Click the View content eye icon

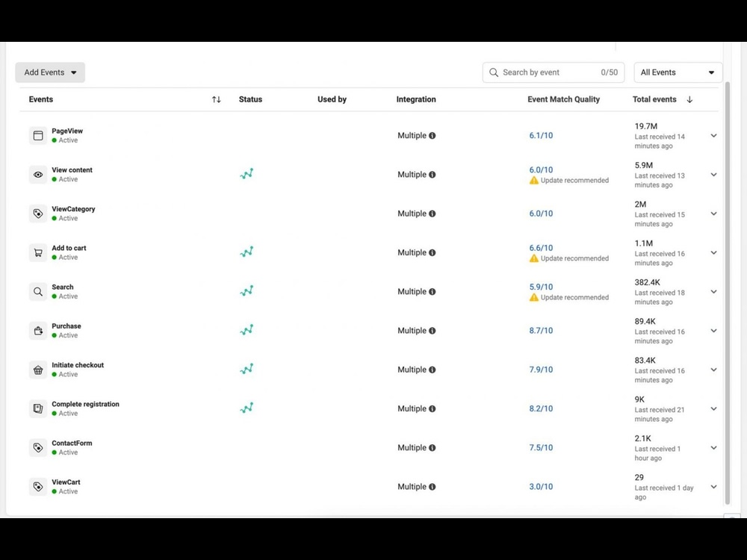(x=38, y=175)
